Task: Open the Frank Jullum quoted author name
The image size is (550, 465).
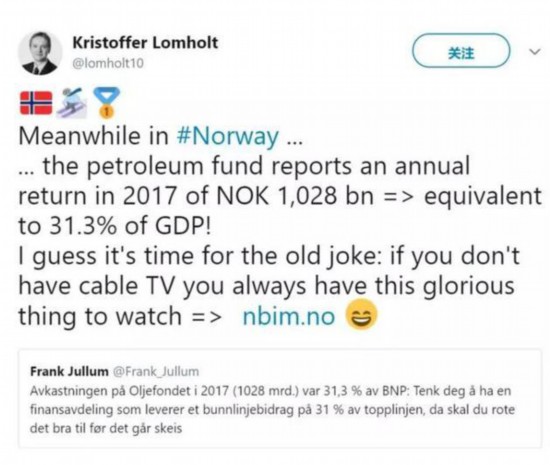Action: point(69,371)
